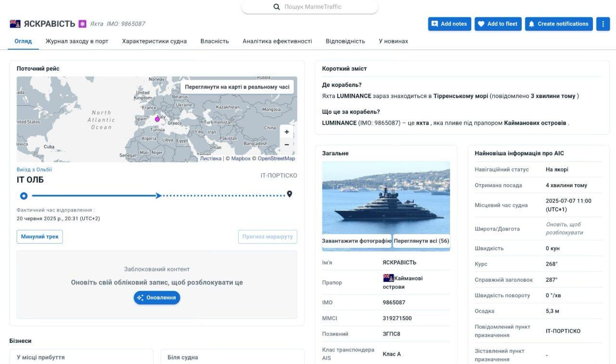Click the На якорі navigation status value
The width and height of the screenshot is (616, 364).
pos(557,169)
